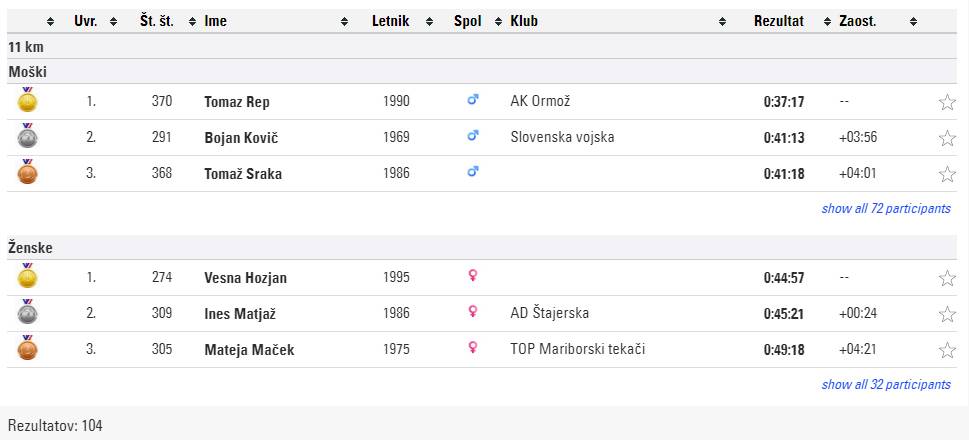
Task: Show all 32 female participants
Action: coord(886,385)
